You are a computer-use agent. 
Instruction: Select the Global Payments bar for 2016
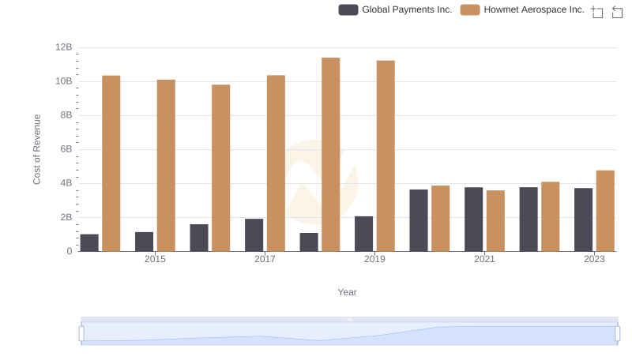pos(199,238)
